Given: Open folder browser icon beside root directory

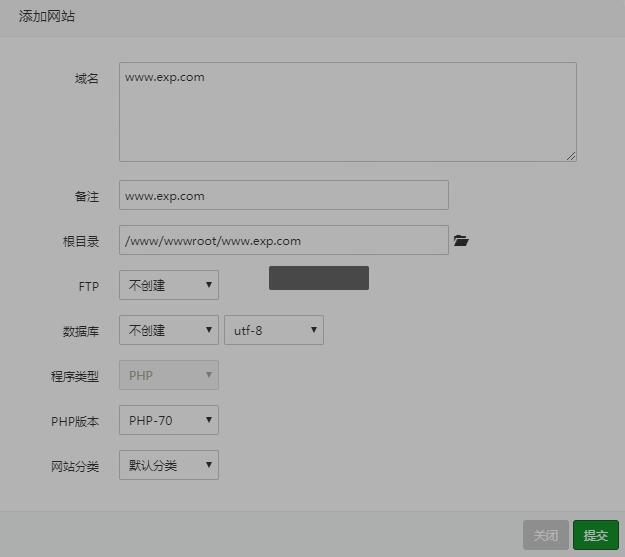Looking at the screenshot, I should coord(461,240).
